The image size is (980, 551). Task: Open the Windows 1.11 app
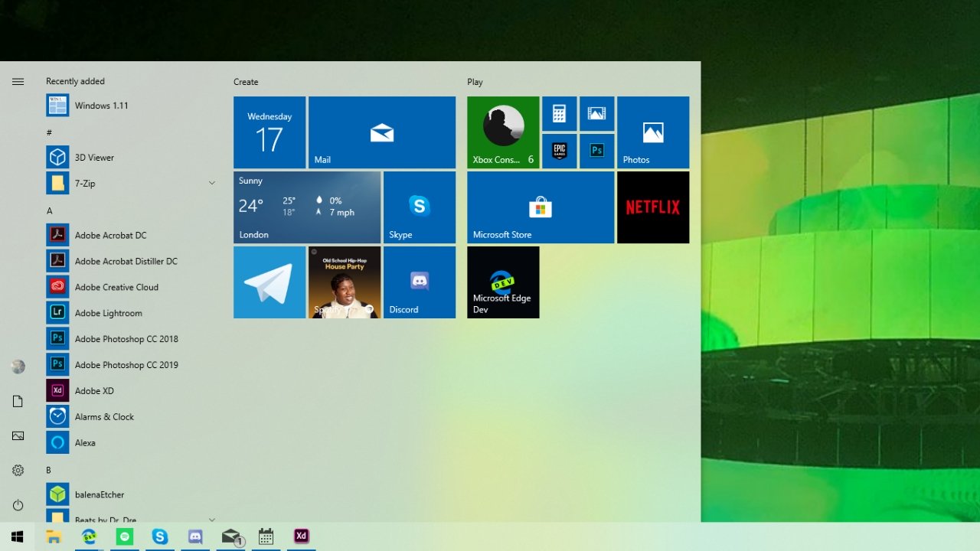point(130,106)
